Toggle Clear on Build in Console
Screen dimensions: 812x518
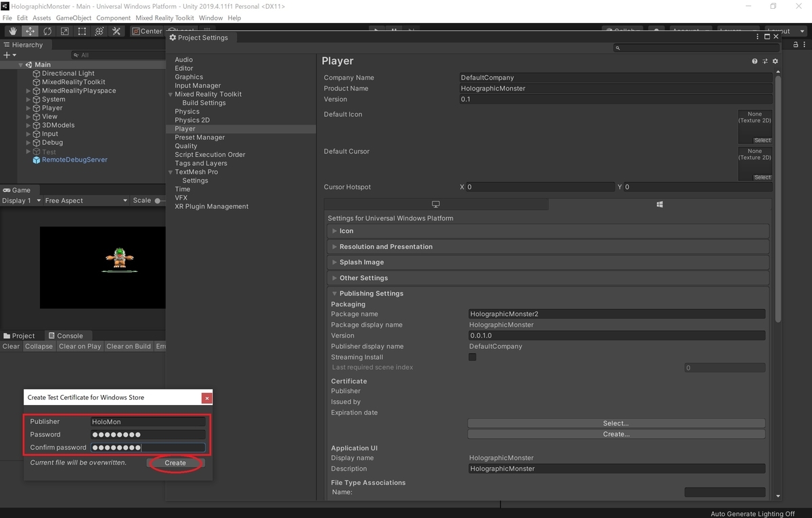pos(129,347)
